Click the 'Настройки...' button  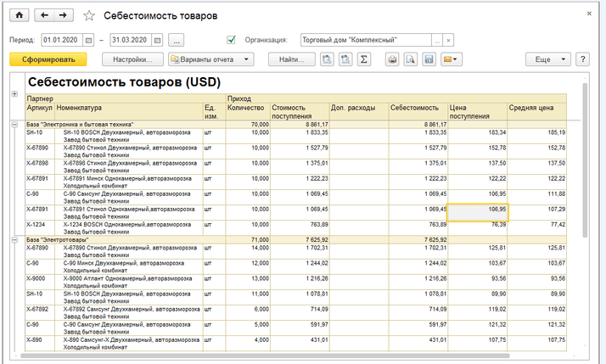click(132, 59)
